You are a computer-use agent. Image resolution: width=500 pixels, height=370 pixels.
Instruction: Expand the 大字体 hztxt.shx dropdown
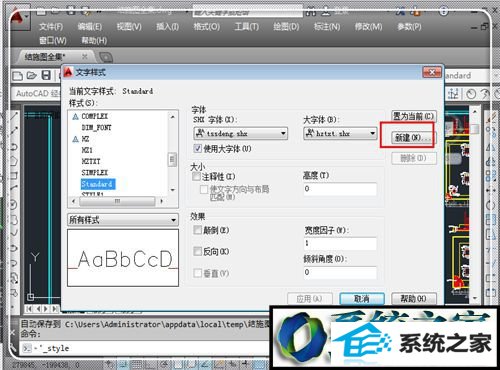(340, 134)
